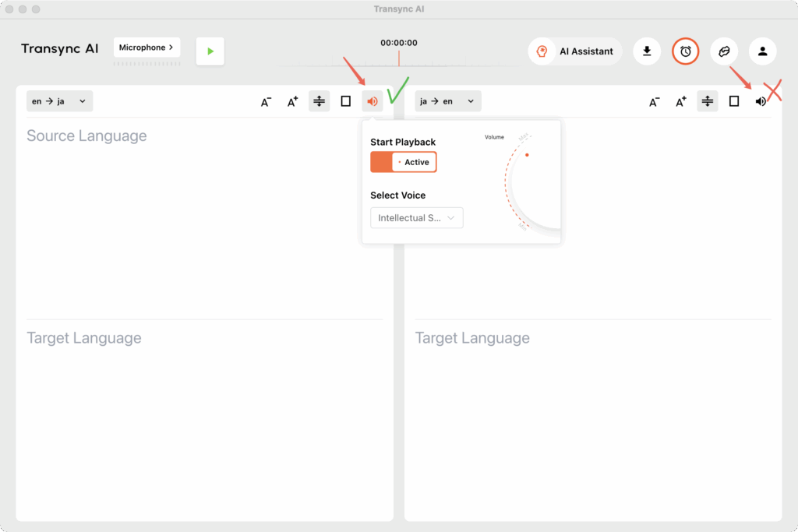
Task: Click the download icon in top bar
Action: click(x=647, y=51)
